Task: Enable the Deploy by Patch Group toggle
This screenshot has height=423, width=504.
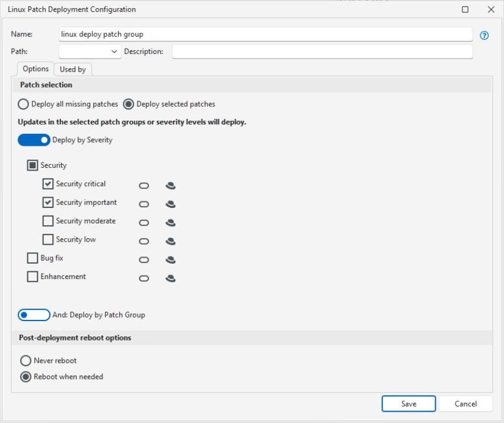Action: click(34, 315)
